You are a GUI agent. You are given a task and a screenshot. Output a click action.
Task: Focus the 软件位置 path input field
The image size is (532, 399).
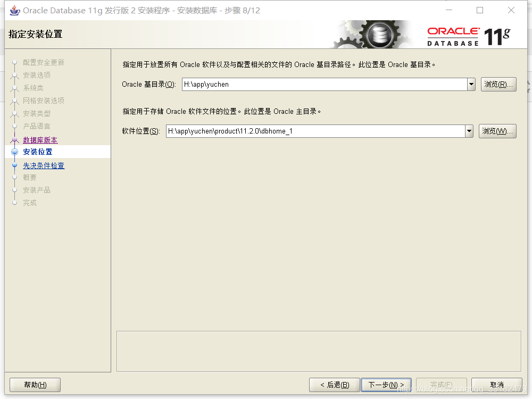pos(315,131)
